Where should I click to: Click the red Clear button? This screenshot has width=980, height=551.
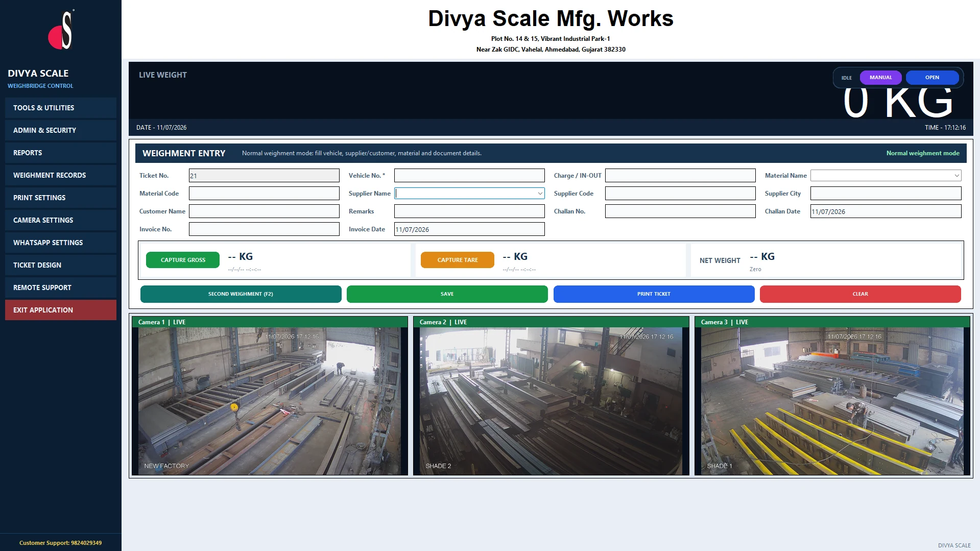(x=860, y=294)
